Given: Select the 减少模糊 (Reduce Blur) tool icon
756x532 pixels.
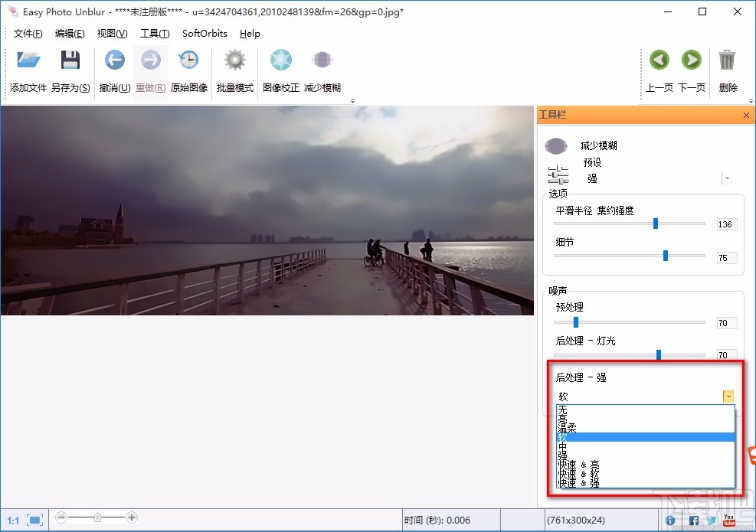Looking at the screenshot, I should (x=322, y=60).
